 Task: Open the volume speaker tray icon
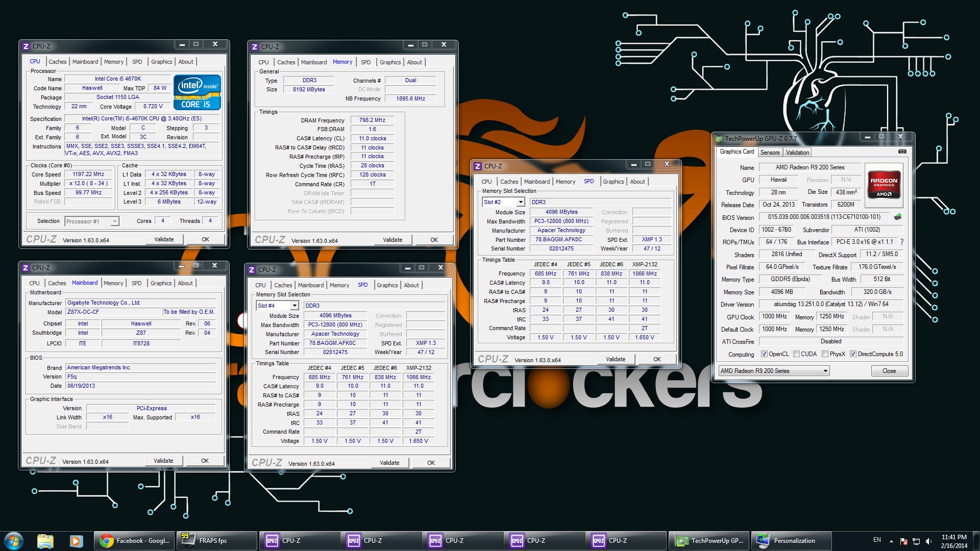pyautogui.click(x=928, y=541)
